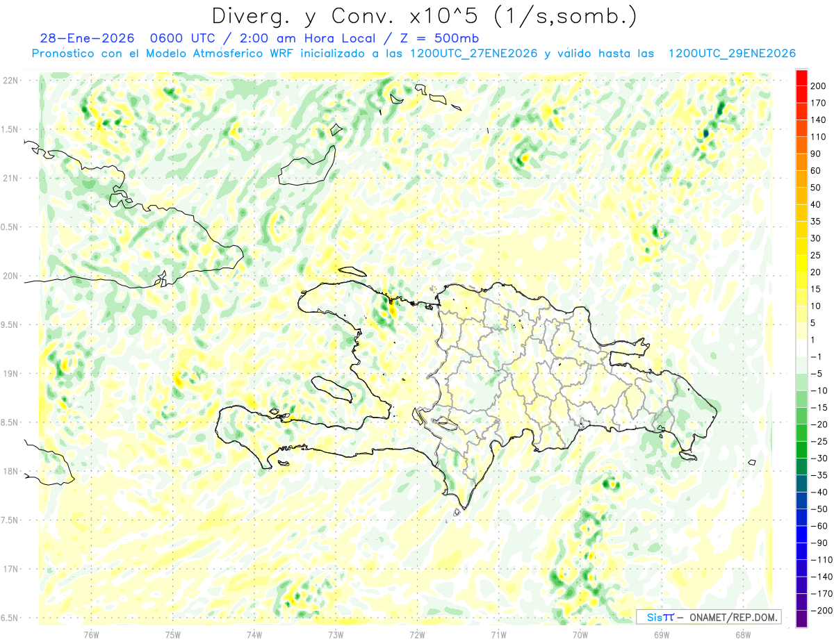Click the '76W' longitude label
The width and height of the screenshot is (834, 644).
[x=91, y=635]
